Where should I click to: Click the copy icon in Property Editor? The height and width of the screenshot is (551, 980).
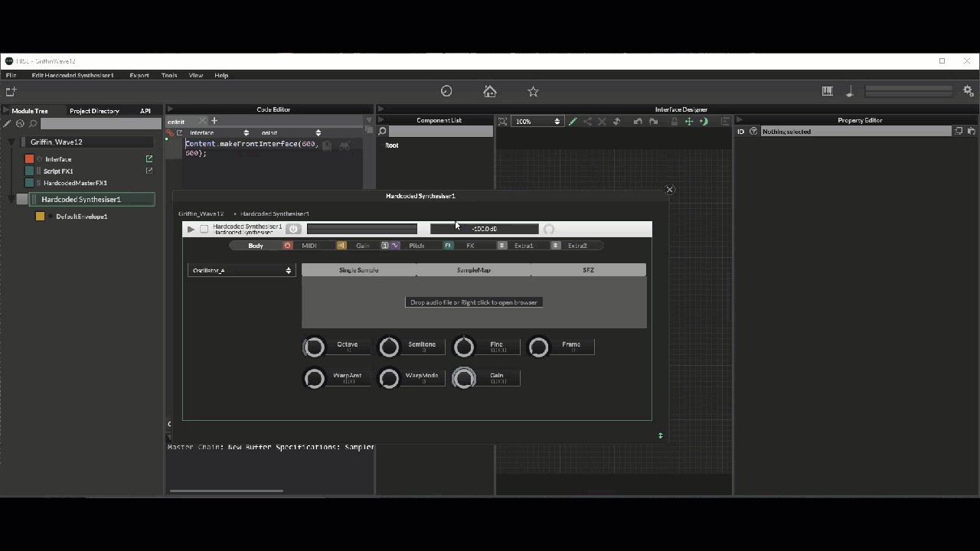[958, 131]
